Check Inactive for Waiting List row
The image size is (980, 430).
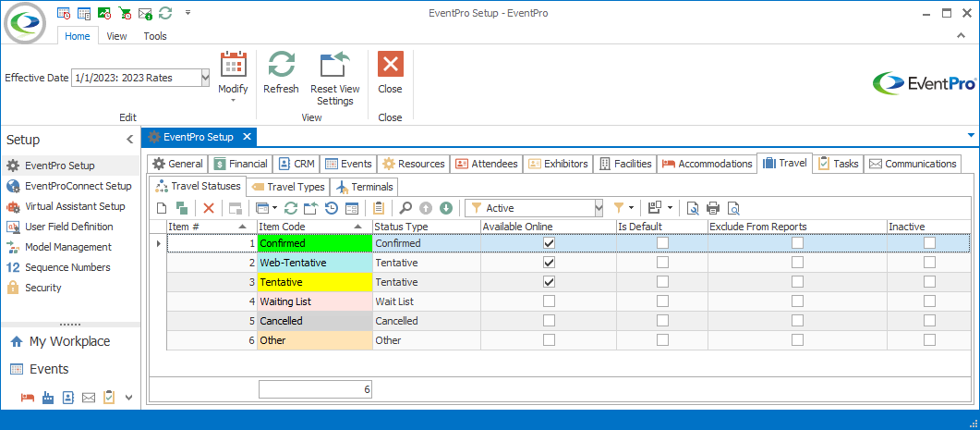[930, 301]
